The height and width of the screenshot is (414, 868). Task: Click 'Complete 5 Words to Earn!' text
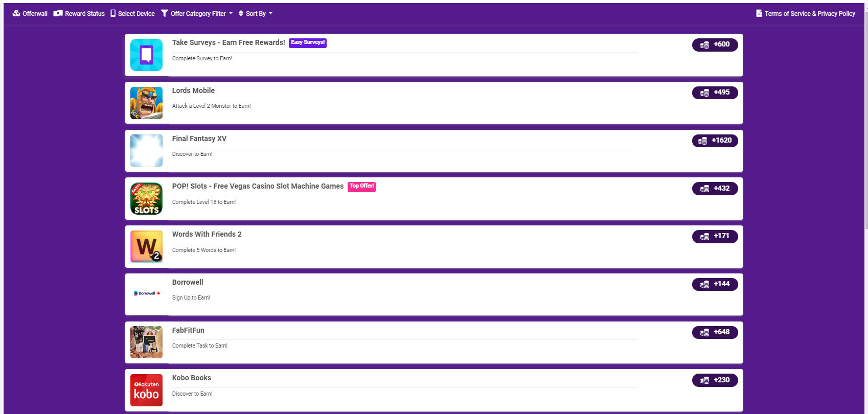pyautogui.click(x=204, y=250)
